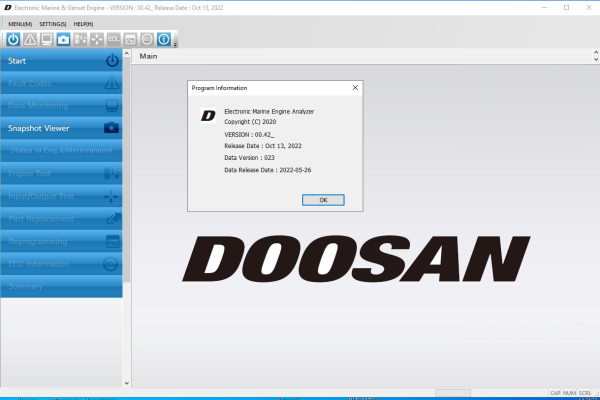Screen dimensions: 600x400
Task: Open ECU Information from the sidebar
Action: click(x=61, y=264)
